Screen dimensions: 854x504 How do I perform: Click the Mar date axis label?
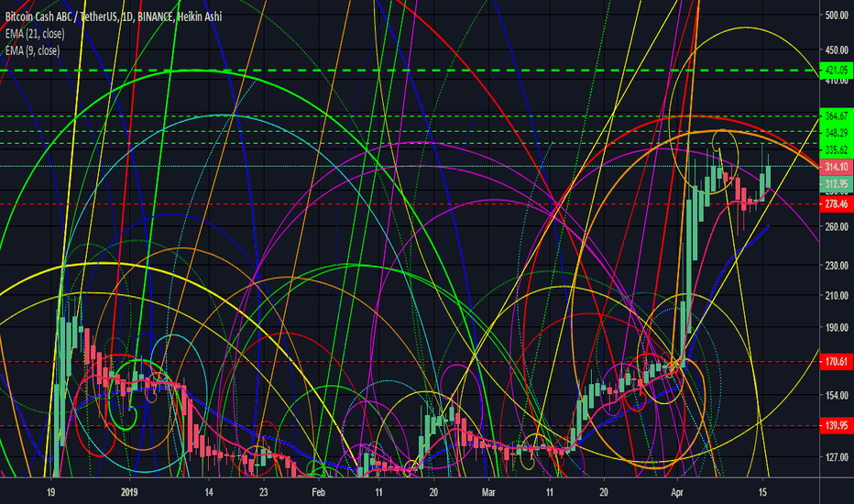(488, 492)
